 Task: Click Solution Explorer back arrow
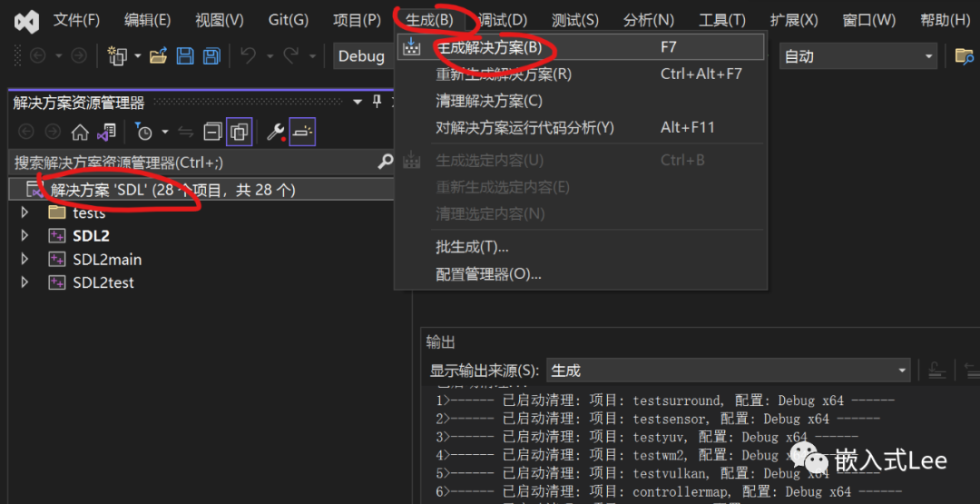[25, 132]
